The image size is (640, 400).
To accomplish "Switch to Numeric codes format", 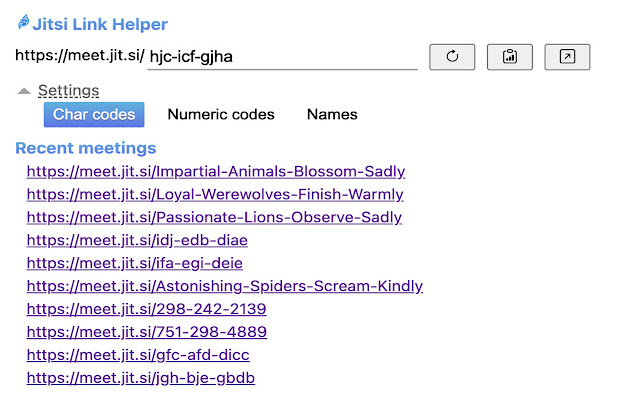I will click(221, 114).
